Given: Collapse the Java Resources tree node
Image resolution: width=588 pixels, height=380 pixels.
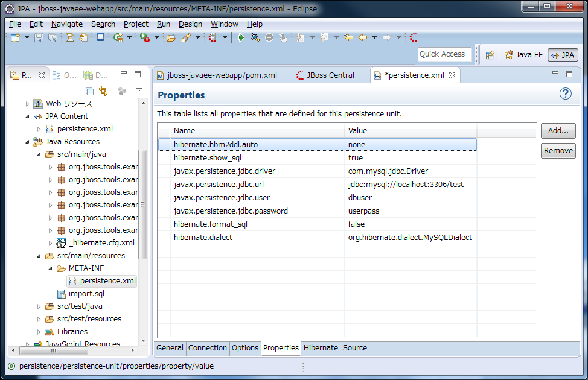Looking at the screenshot, I should [27, 142].
